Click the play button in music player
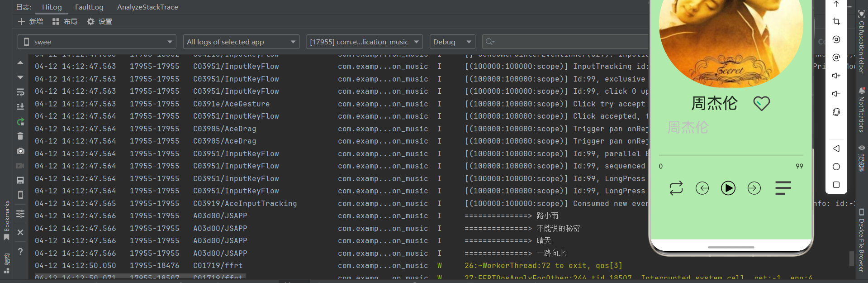This screenshot has width=868, height=283. pyautogui.click(x=728, y=188)
